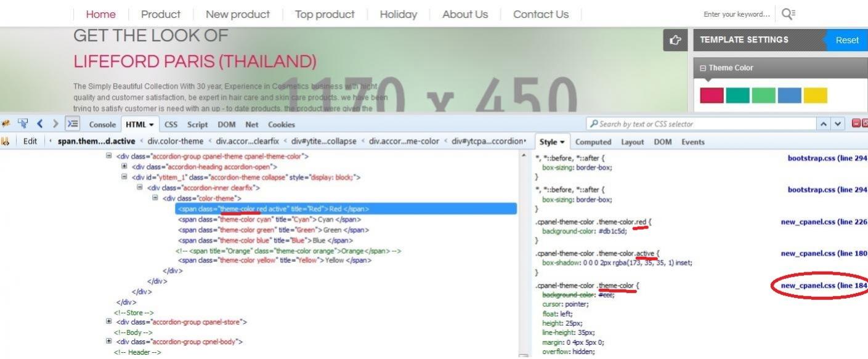Open the Holiday menu item
868x359 pixels.
click(399, 14)
